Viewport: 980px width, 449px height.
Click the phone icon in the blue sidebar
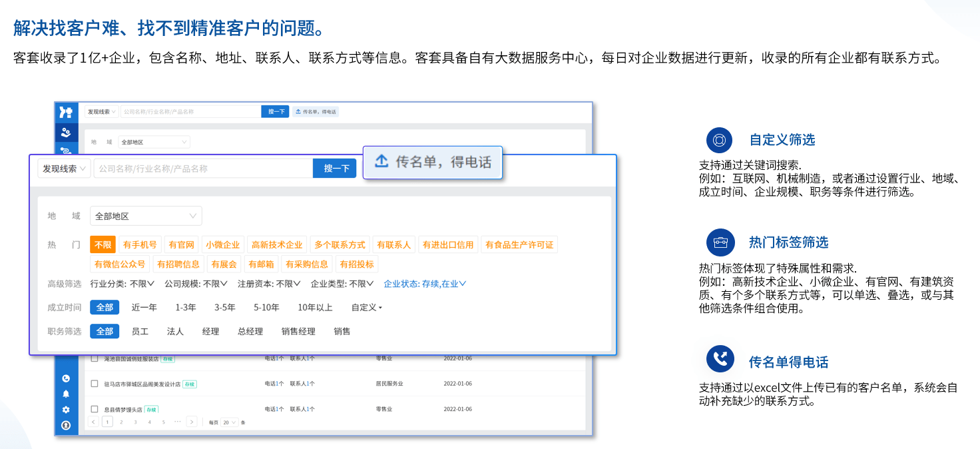(x=66, y=378)
